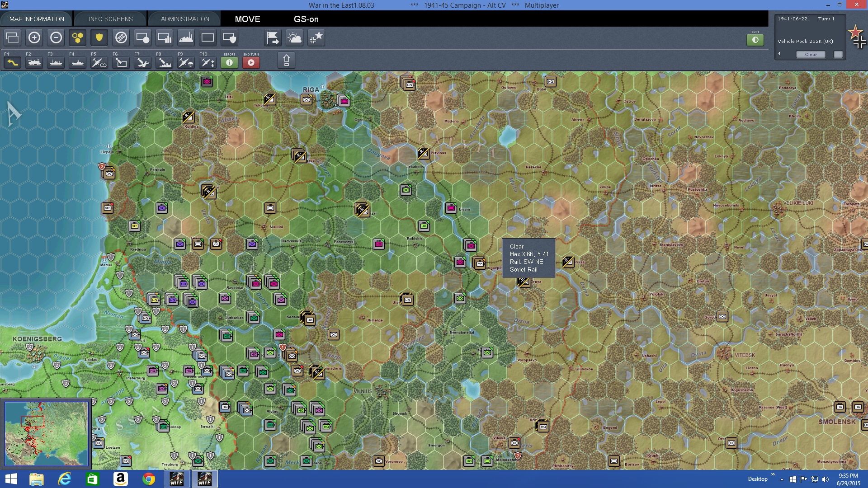Select F2 rail movement train button
The image size is (868, 488).
click(34, 63)
